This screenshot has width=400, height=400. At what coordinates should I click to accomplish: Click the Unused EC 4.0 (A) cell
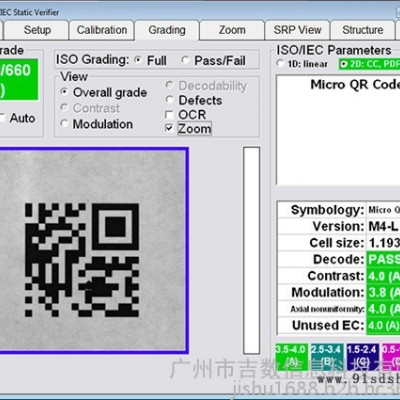[x=383, y=325]
